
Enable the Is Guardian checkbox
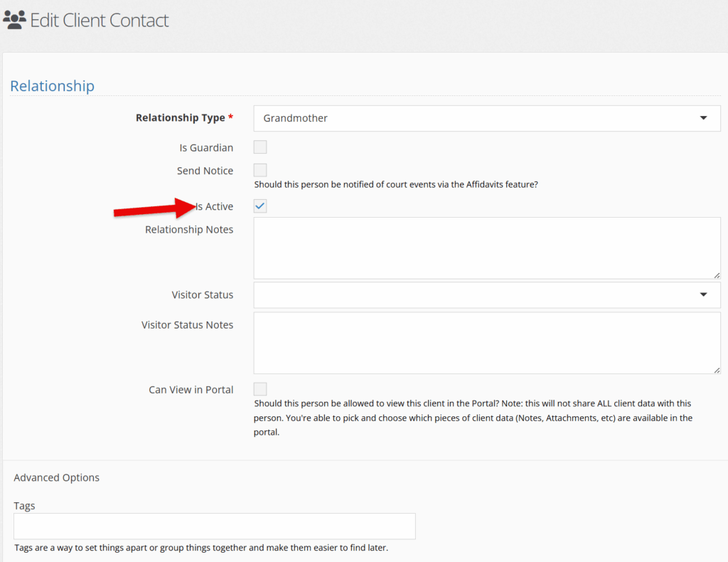point(260,147)
